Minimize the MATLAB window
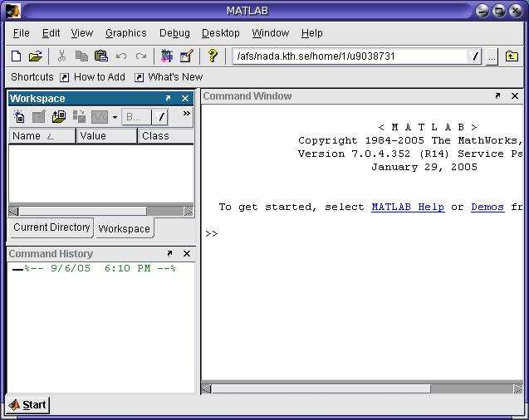Screen dimensions: 529x420 pos(482,11)
